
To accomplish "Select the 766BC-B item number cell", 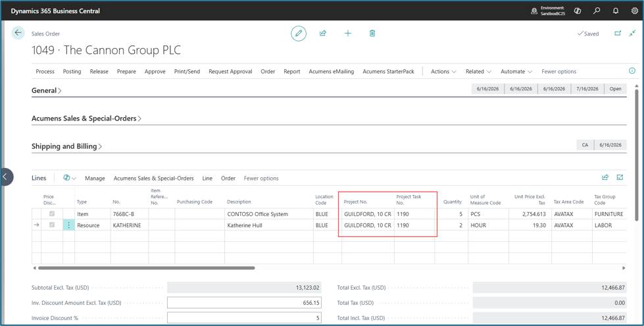I will click(130, 214).
